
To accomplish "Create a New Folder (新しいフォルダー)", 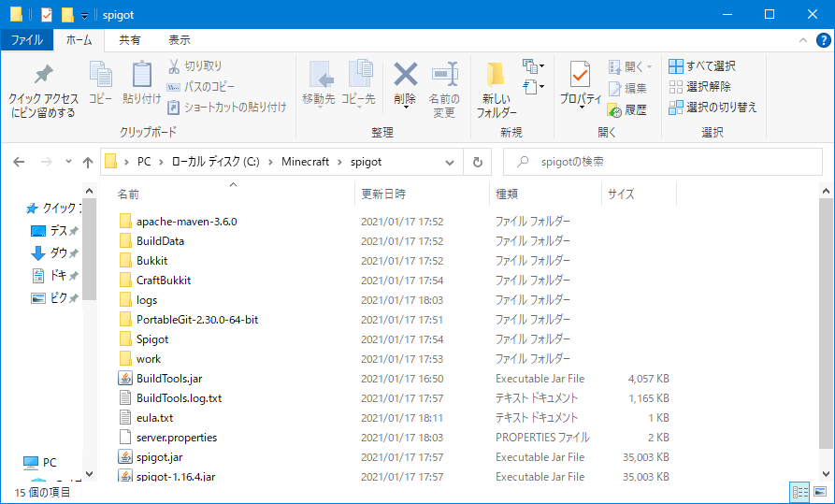I will point(497,90).
